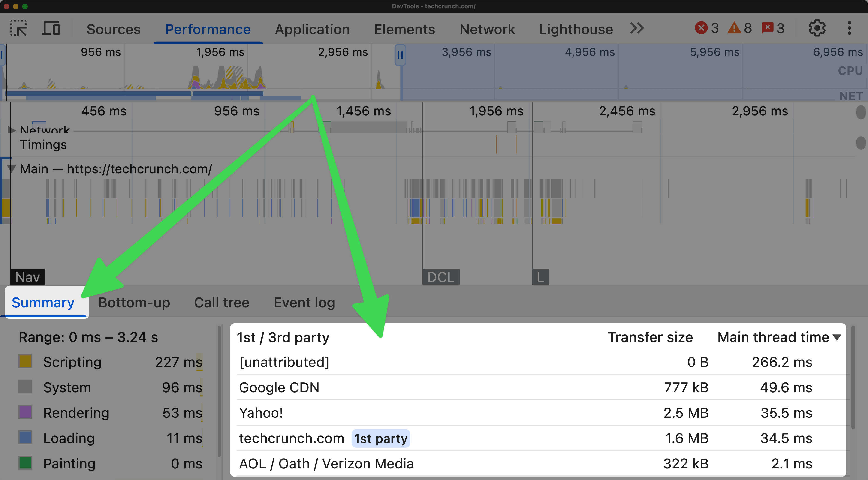The image size is (868, 480).
Task: Click the 34.5 ms main thread time cell
Action: [786, 438]
